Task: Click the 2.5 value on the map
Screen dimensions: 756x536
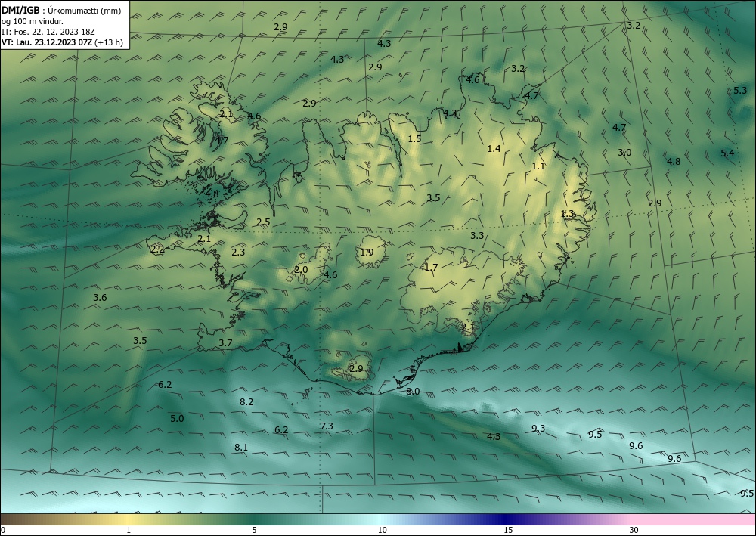Action: coord(263,222)
